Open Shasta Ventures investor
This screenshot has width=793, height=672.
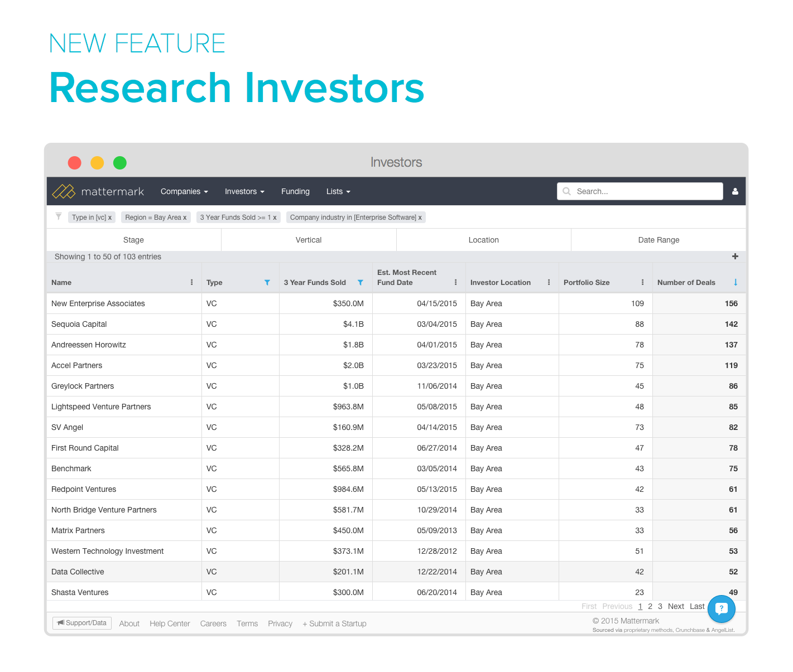pyautogui.click(x=80, y=592)
